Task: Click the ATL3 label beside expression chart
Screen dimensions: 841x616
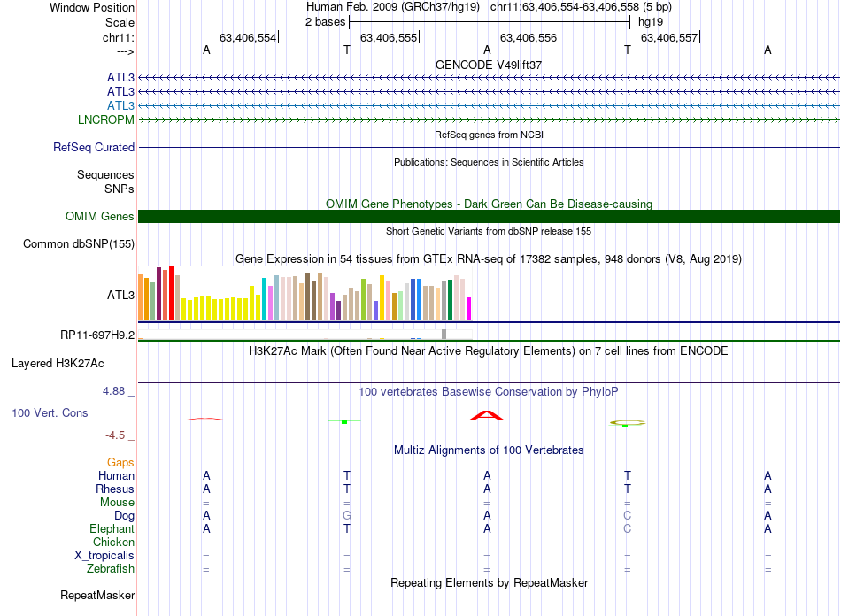Action: (120, 295)
